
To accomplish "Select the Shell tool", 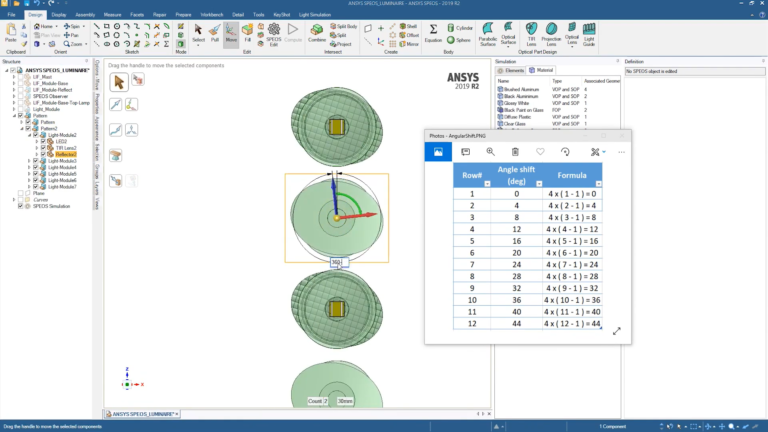I will click(x=408, y=26).
